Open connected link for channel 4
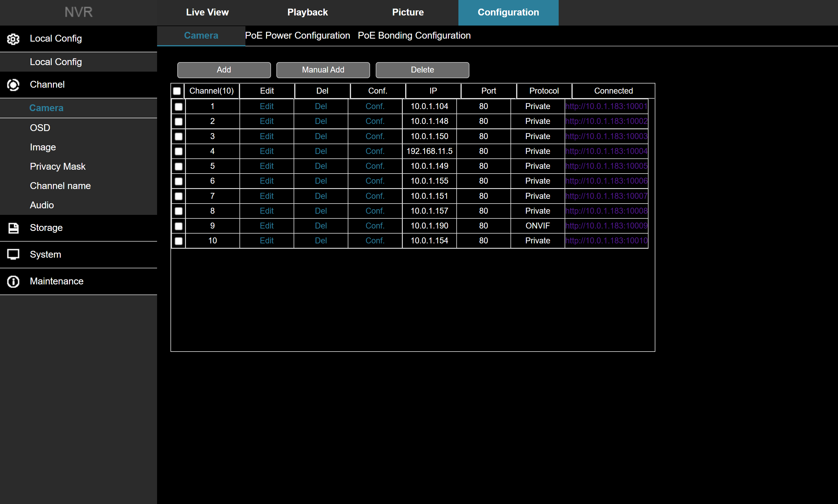The height and width of the screenshot is (504, 838). click(x=606, y=151)
